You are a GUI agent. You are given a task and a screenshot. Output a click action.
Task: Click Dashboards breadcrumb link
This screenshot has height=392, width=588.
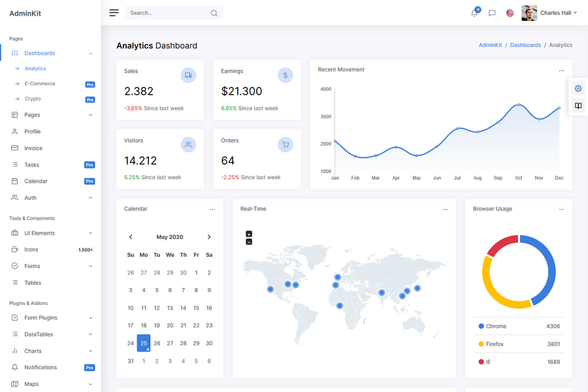pyautogui.click(x=525, y=45)
